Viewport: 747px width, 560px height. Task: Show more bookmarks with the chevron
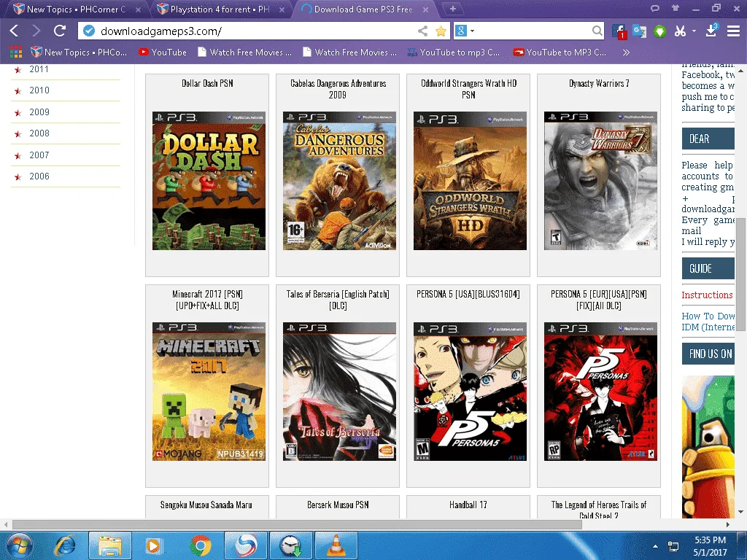(x=626, y=52)
